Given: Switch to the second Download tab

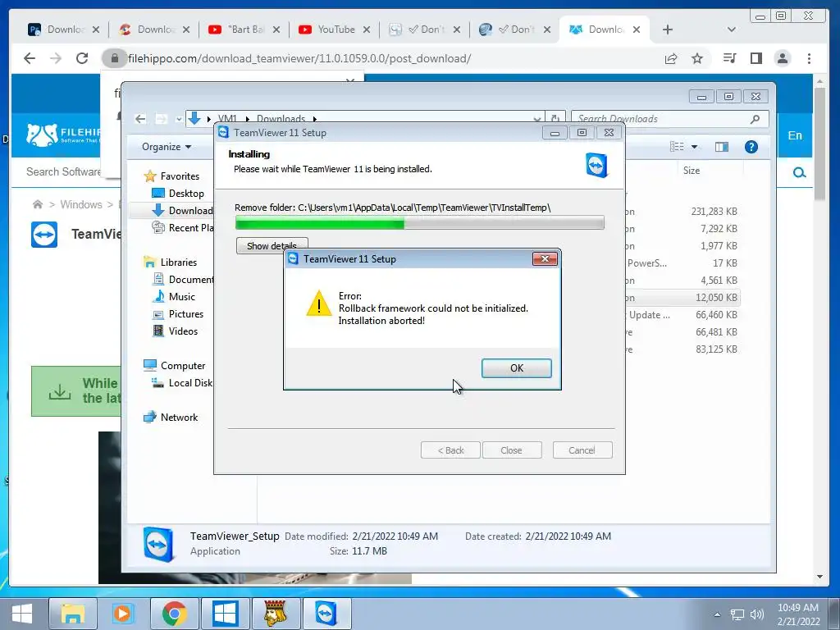Looking at the screenshot, I should pos(154,30).
